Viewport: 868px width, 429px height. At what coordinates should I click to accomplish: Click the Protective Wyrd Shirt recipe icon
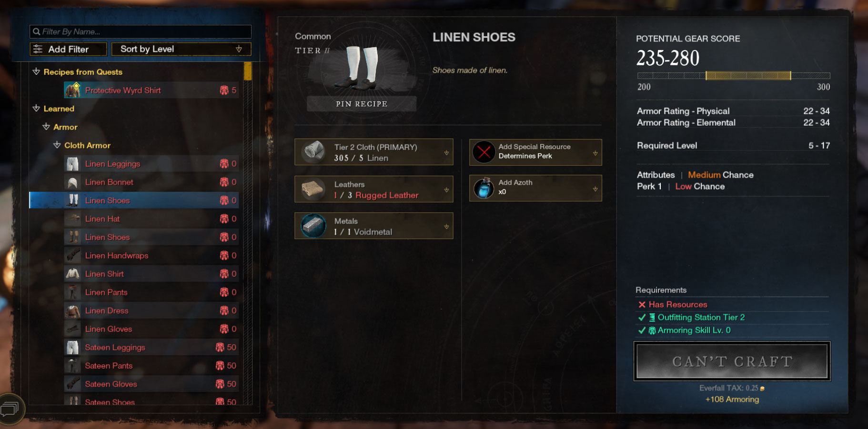point(72,90)
